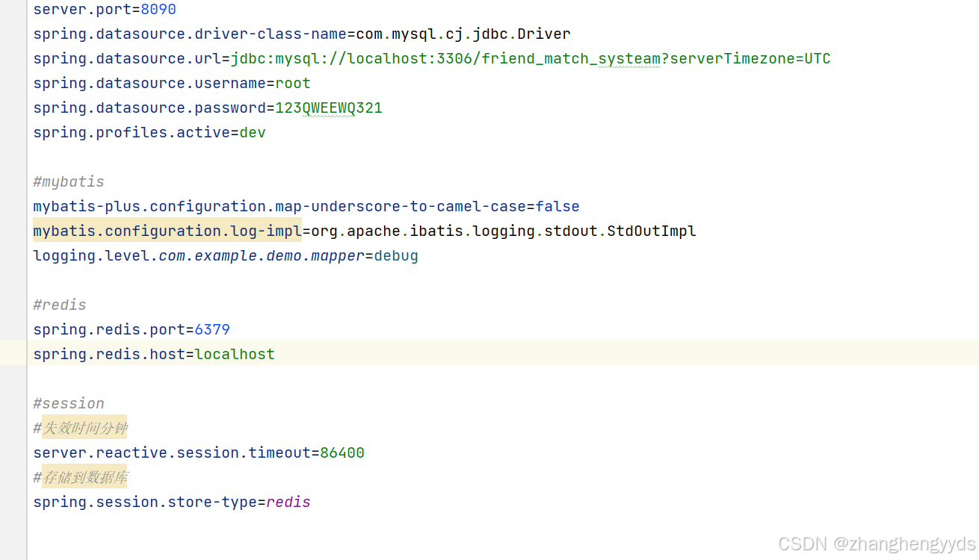
Task: Click the server.port value 8090
Action: click(158, 10)
